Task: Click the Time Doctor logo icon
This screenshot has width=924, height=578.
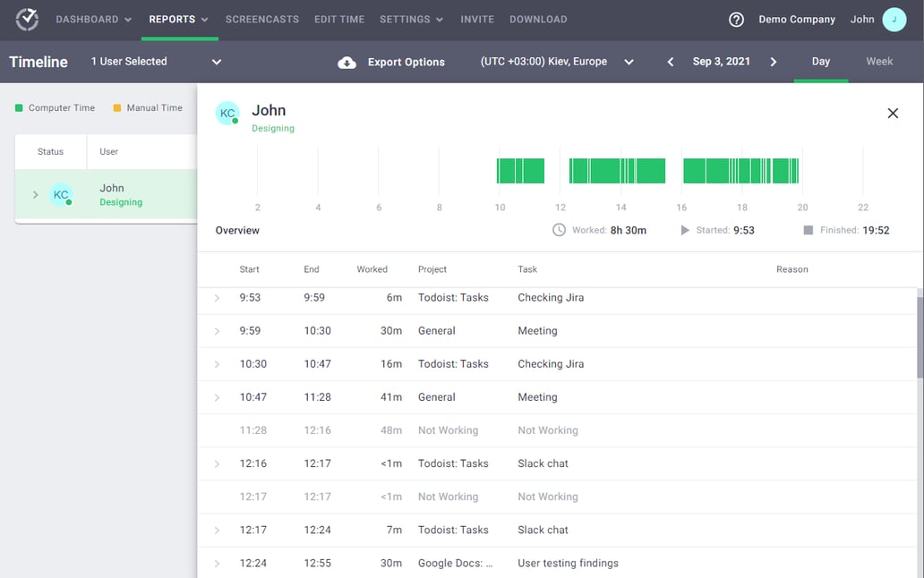Action: (27, 19)
